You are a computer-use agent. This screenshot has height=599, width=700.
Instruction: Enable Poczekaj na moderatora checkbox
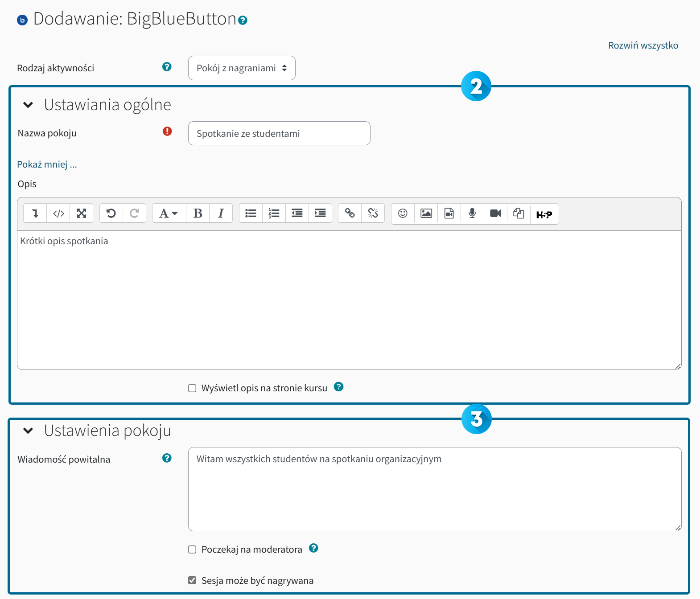192,550
